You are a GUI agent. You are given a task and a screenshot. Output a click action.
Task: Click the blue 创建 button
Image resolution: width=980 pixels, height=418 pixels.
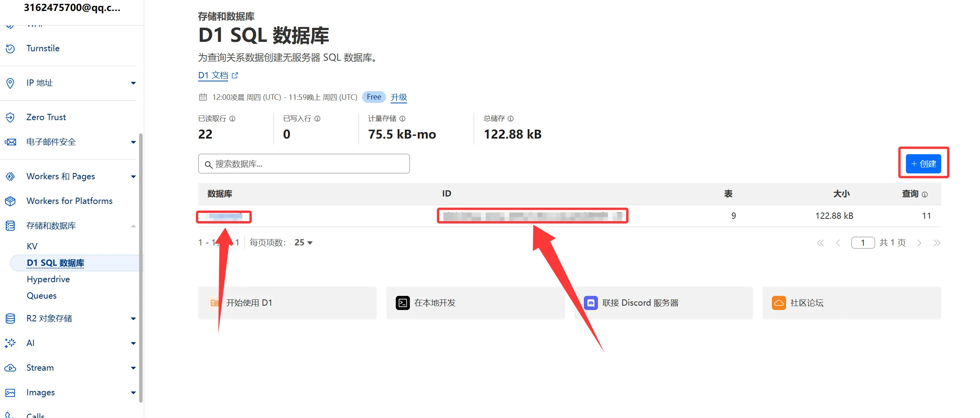pyautogui.click(x=923, y=164)
